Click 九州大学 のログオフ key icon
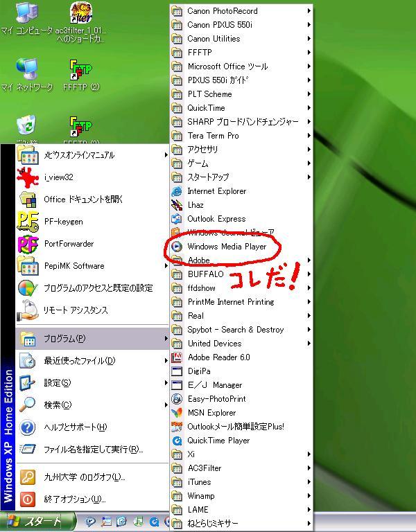This screenshot has width=416, height=532. (28, 477)
